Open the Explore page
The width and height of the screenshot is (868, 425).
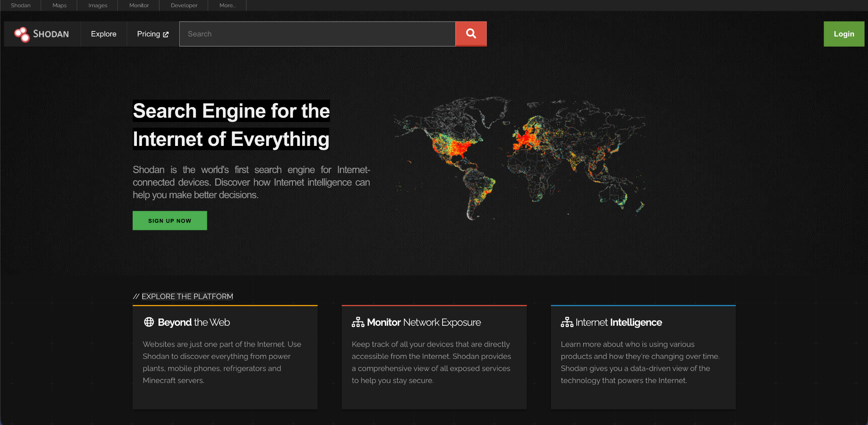pos(103,34)
